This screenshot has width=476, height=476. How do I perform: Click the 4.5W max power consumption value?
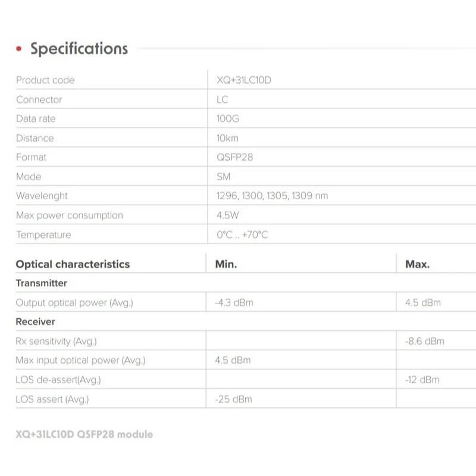pyautogui.click(x=227, y=215)
